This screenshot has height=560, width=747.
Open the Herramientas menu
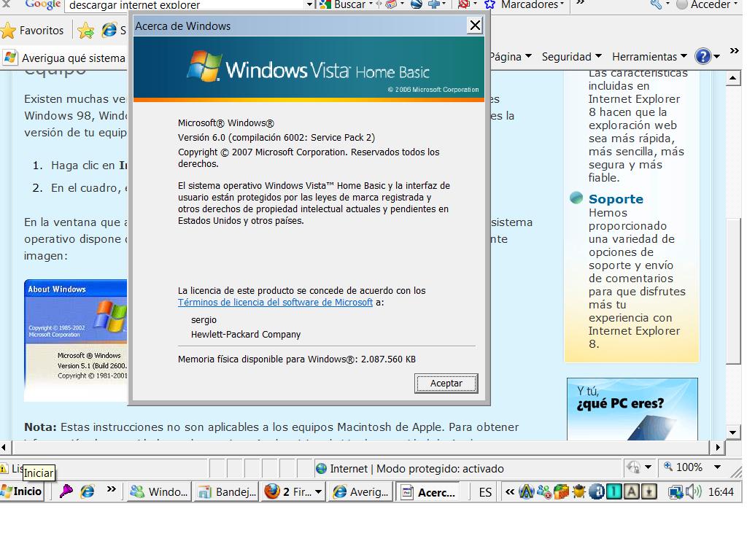[x=649, y=57]
